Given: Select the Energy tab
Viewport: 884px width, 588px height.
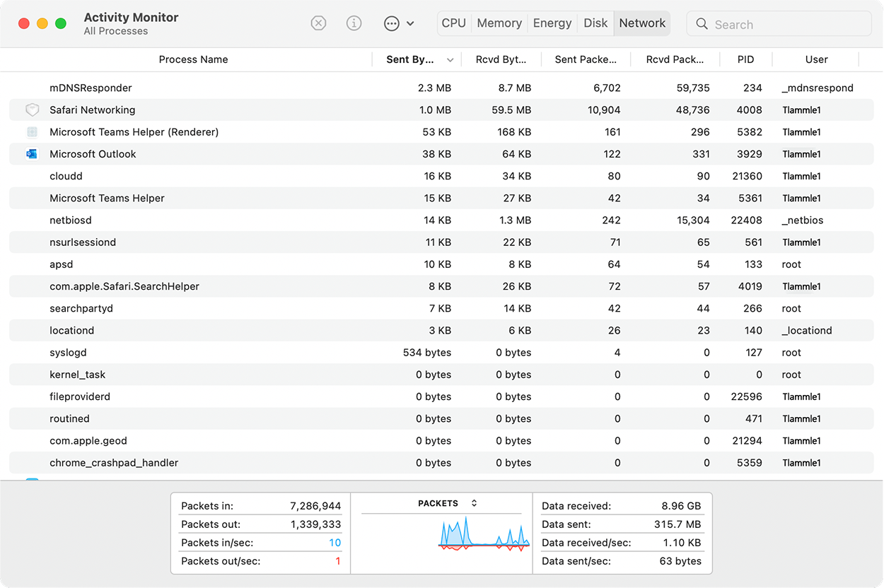Looking at the screenshot, I should pos(552,23).
